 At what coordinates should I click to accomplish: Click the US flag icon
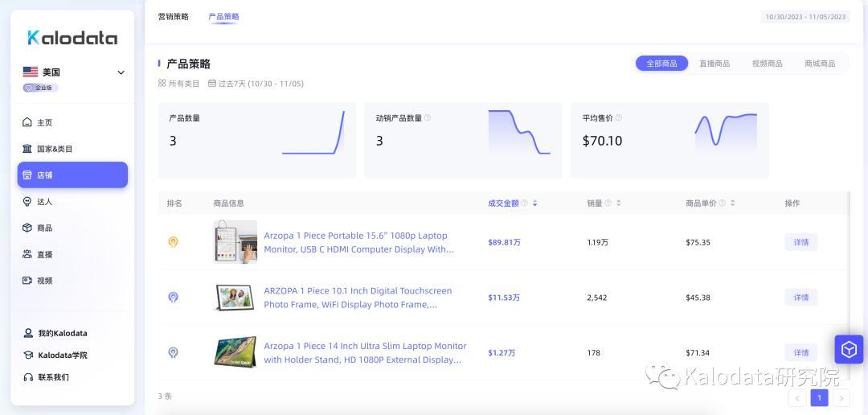tap(31, 72)
